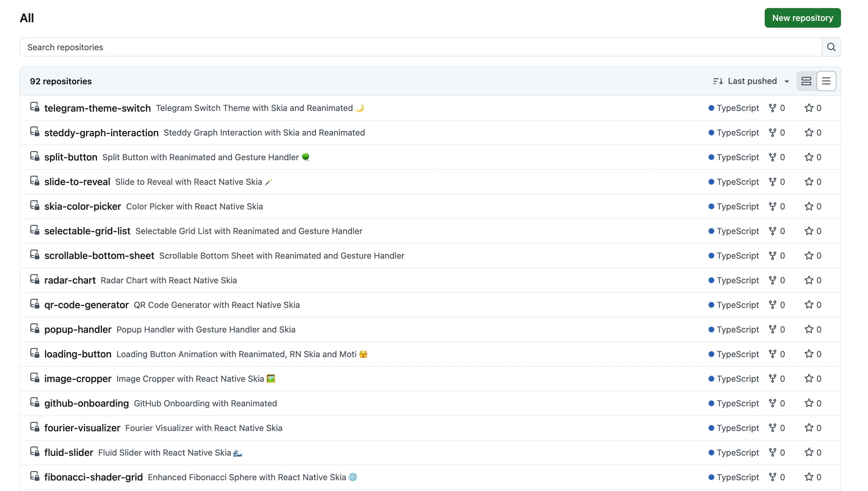Image resolution: width=868 pixels, height=491 pixels.
Task: Click star icon for telegram-theme-switch
Action: point(809,108)
